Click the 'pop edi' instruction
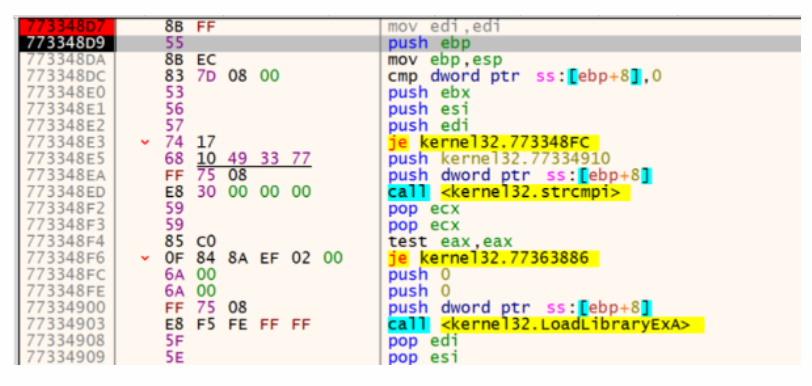812x386 pixels. 423,340
